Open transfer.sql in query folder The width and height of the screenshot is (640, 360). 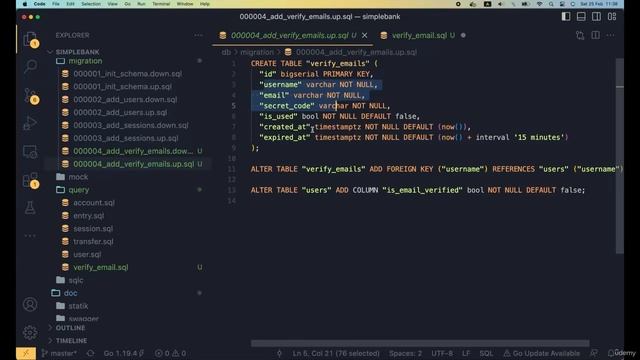coord(93,242)
